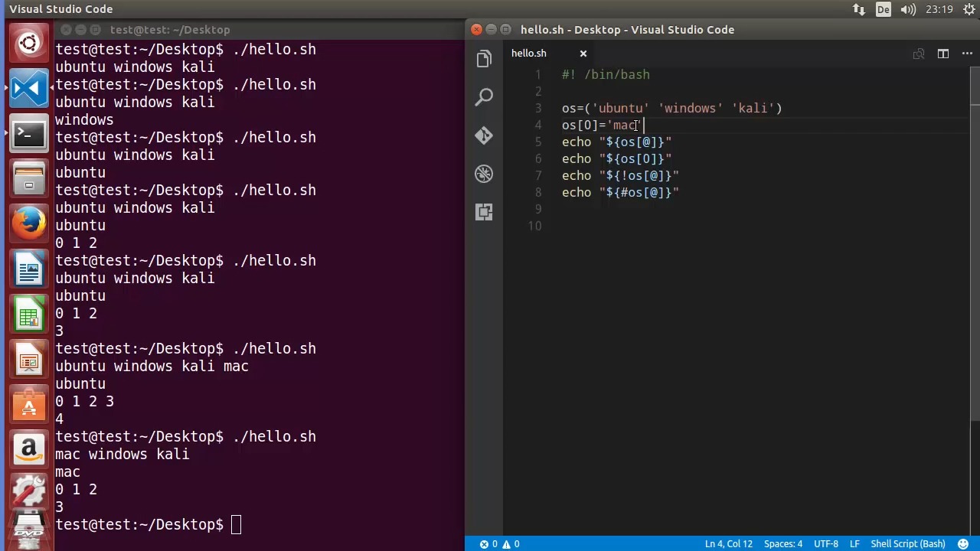Viewport: 980px width, 551px height.
Task: Click the warnings count in status bar
Action: (x=511, y=544)
